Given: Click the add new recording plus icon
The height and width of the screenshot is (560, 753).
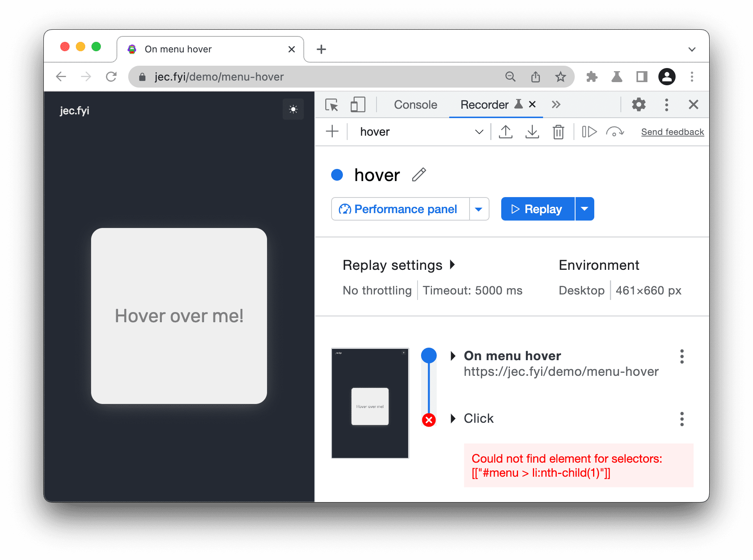Looking at the screenshot, I should (332, 132).
